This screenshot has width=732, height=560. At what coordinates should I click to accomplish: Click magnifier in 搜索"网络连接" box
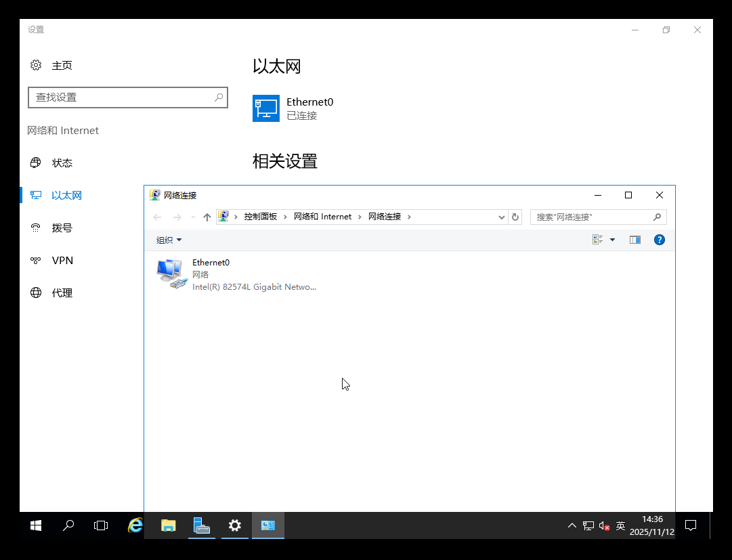(x=657, y=217)
